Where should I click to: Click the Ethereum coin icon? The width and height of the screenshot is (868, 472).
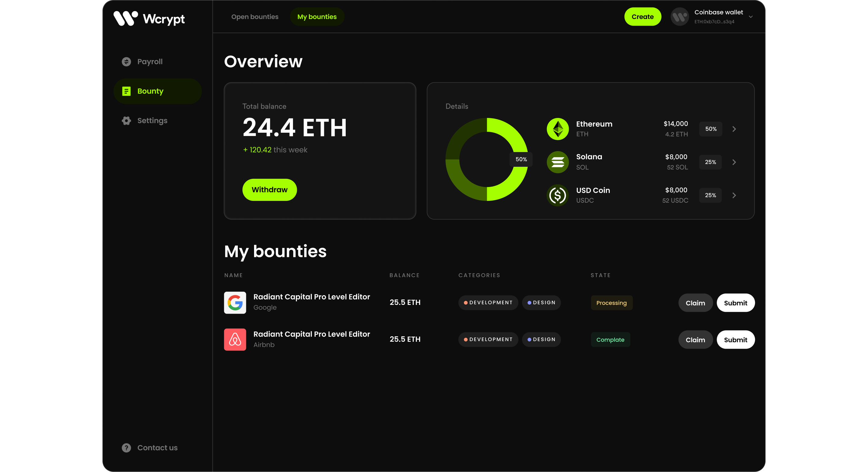tap(558, 129)
